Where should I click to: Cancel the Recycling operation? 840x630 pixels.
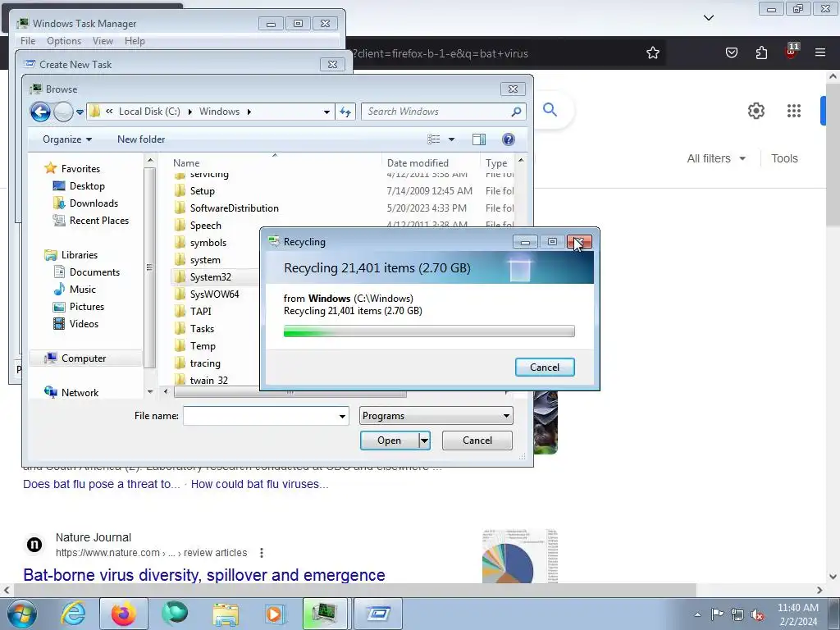pyautogui.click(x=545, y=367)
